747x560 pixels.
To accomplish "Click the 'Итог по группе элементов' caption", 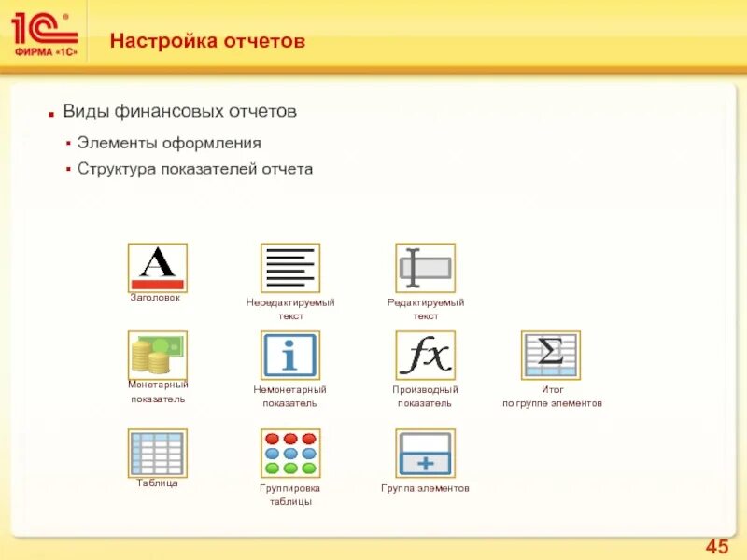I will tap(552, 396).
